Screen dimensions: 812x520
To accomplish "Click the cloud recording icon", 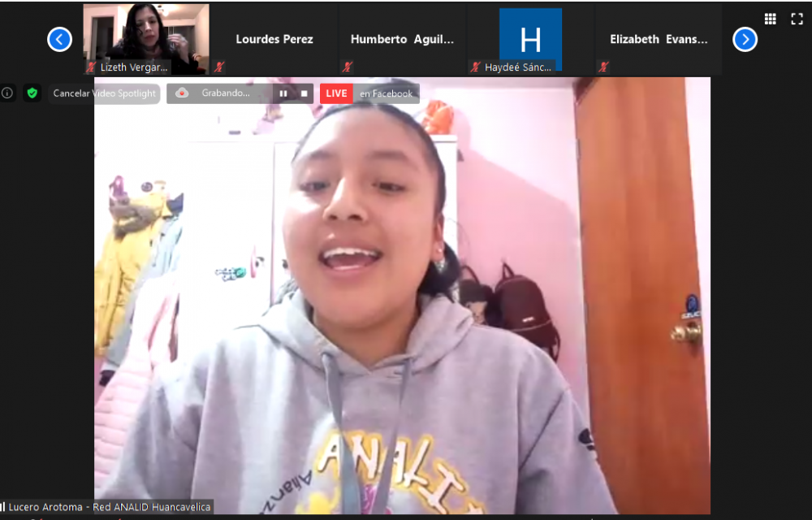I will pyautogui.click(x=182, y=93).
